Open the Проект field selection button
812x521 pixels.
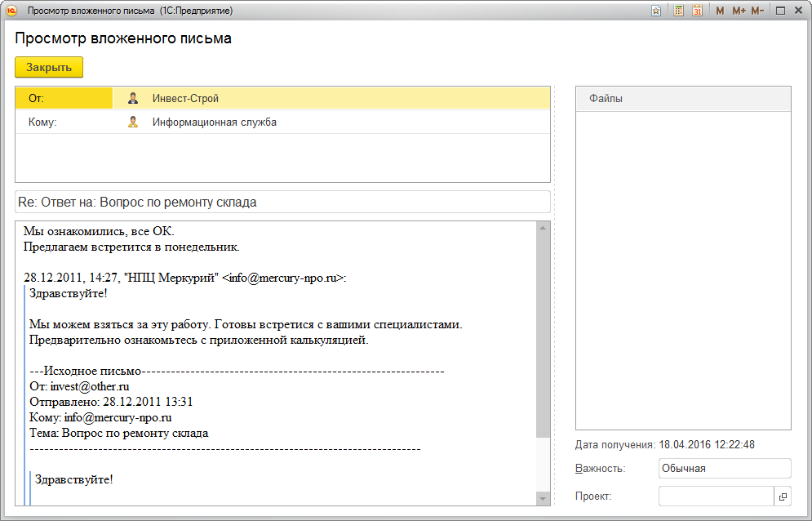(x=783, y=497)
